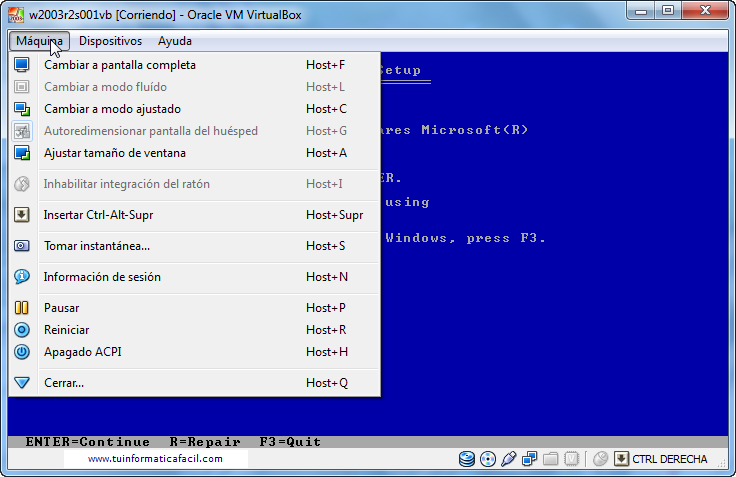Click the Host+Supr shortcut label
This screenshot has height=477, width=736.
click(335, 215)
